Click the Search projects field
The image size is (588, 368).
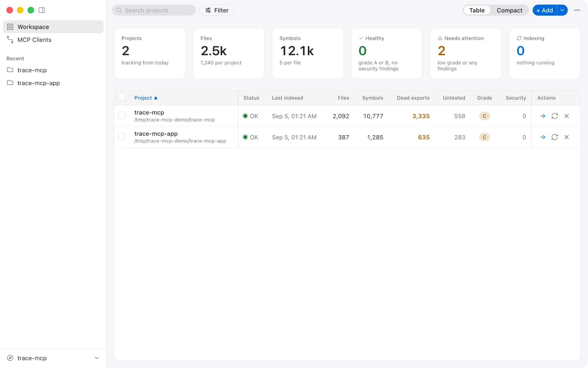154,10
